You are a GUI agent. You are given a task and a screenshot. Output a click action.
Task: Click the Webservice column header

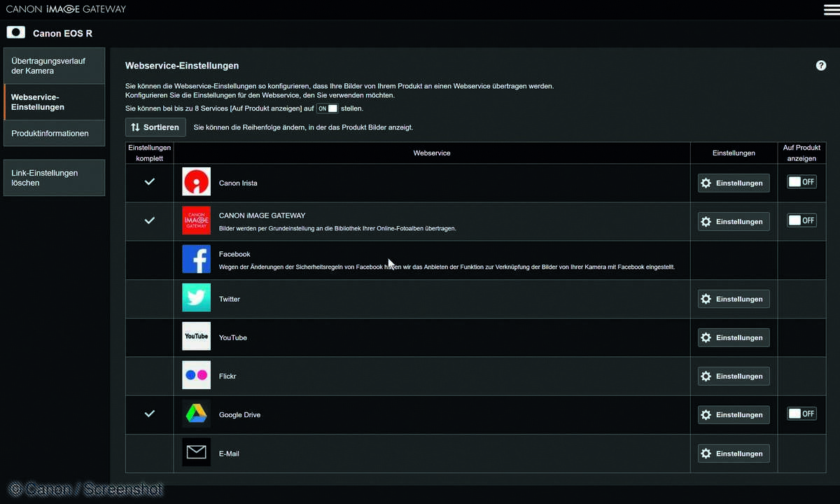(x=432, y=153)
